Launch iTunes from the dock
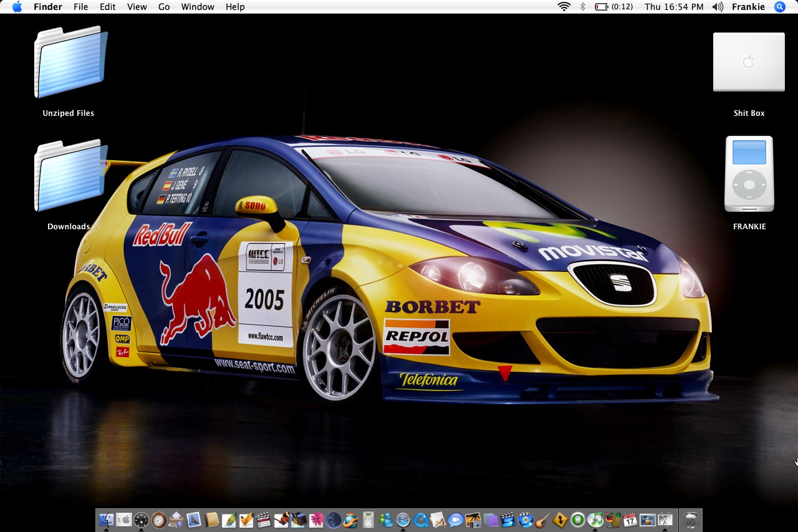Screen dimensions: 798x532 pyautogui.click(x=595, y=520)
